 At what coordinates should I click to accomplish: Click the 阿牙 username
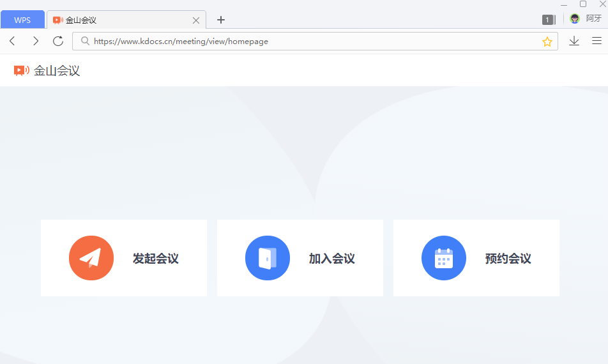[594, 19]
